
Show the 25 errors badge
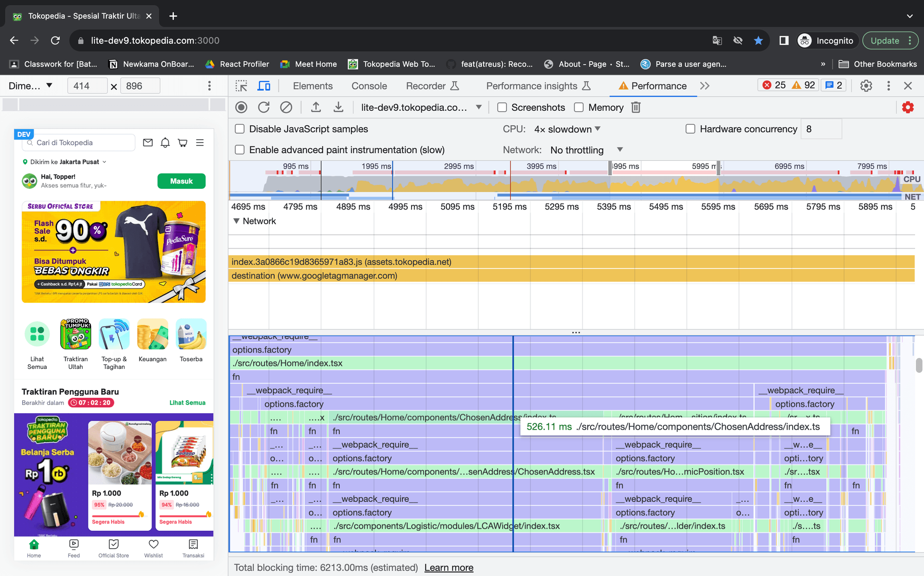(774, 85)
